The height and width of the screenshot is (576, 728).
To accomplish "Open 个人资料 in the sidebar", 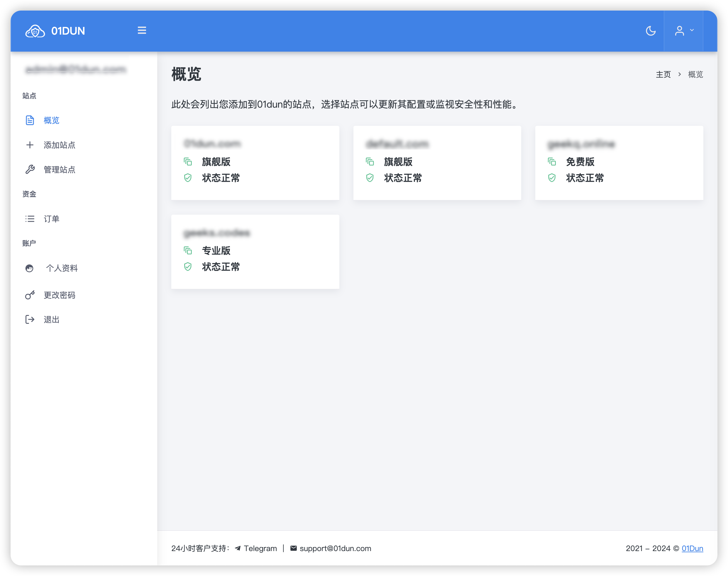I will (x=62, y=268).
